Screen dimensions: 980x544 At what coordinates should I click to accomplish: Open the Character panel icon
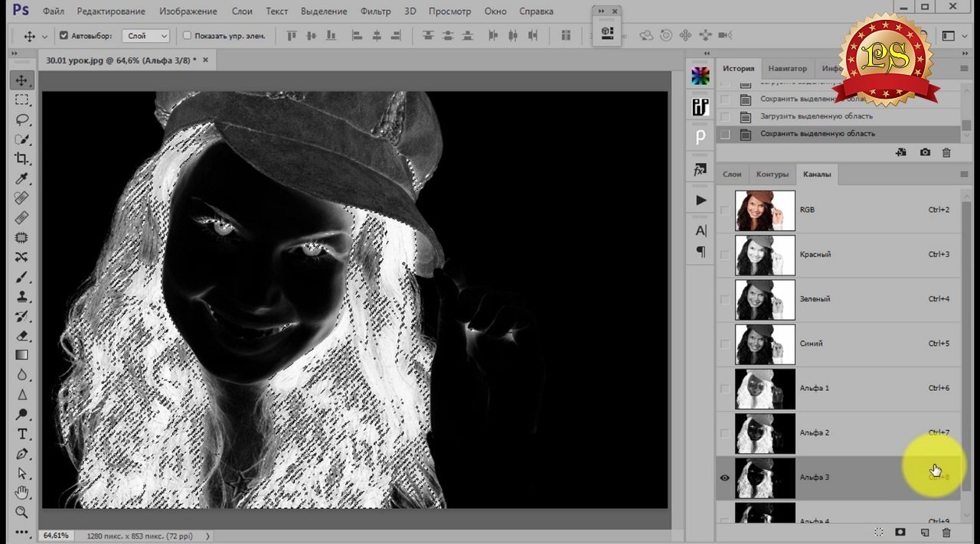point(701,230)
